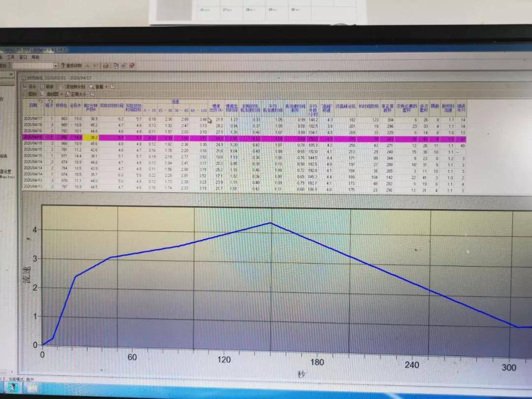Close the left side panel with its X

click(x=11, y=74)
